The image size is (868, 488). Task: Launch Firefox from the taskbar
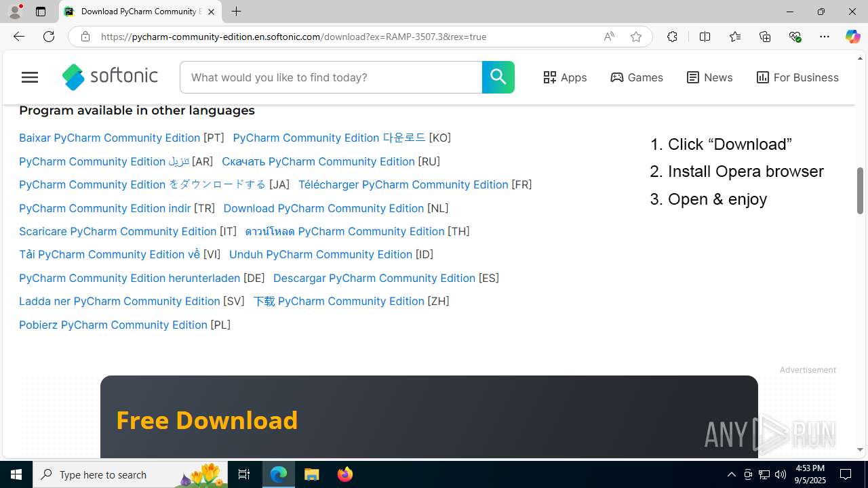(345, 474)
